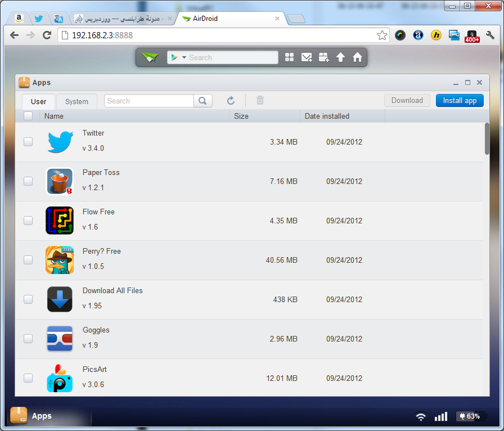The height and width of the screenshot is (431, 504).
Task: Click the color wheel extension icon
Action: [400, 35]
